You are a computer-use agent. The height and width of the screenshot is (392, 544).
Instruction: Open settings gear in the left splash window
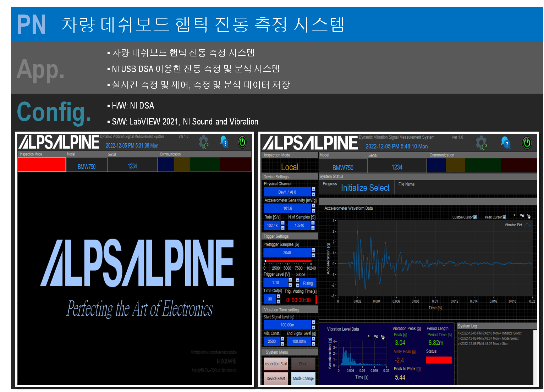coord(204,142)
